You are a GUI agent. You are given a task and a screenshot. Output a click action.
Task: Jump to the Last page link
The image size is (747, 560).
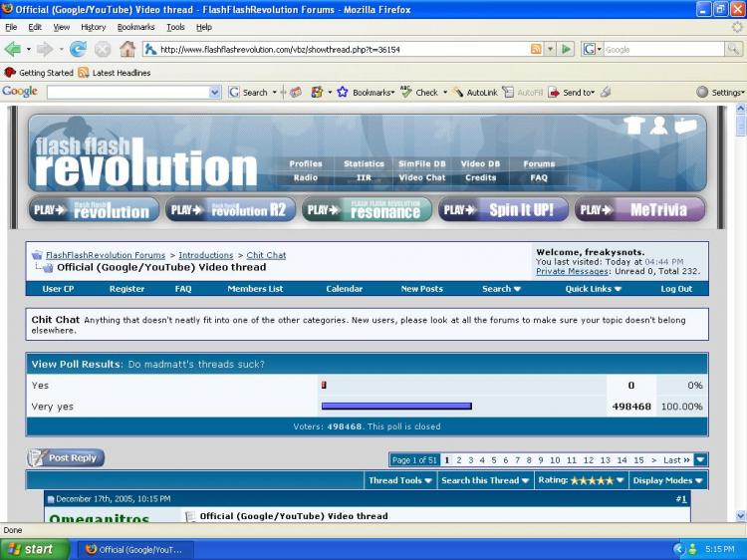pyautogui.click(x=676, y=460)
